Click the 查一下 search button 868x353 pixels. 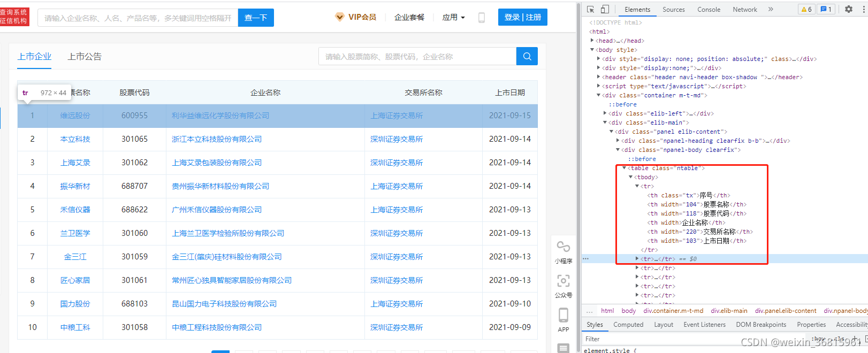pyautogui.click(x=256, y=18)
